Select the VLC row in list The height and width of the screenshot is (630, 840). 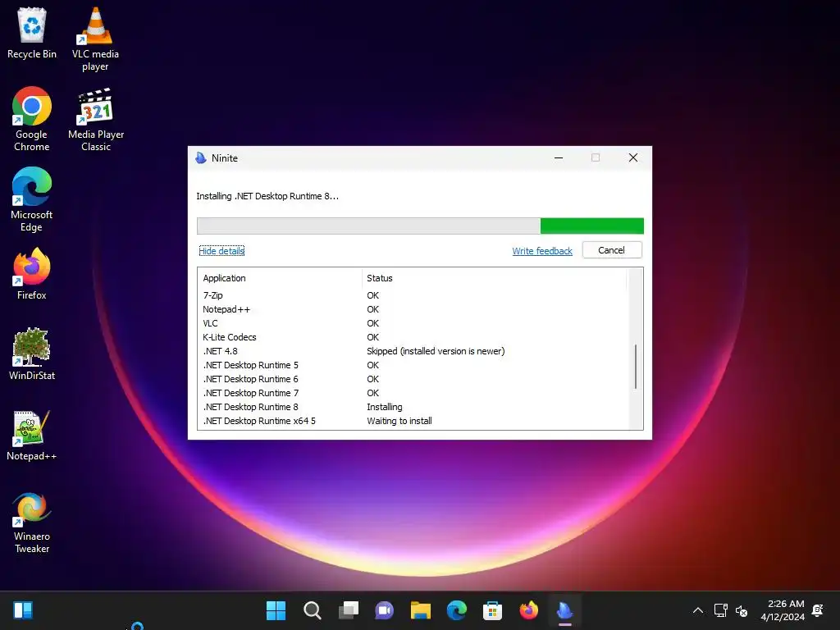click(x=413, y=323)
